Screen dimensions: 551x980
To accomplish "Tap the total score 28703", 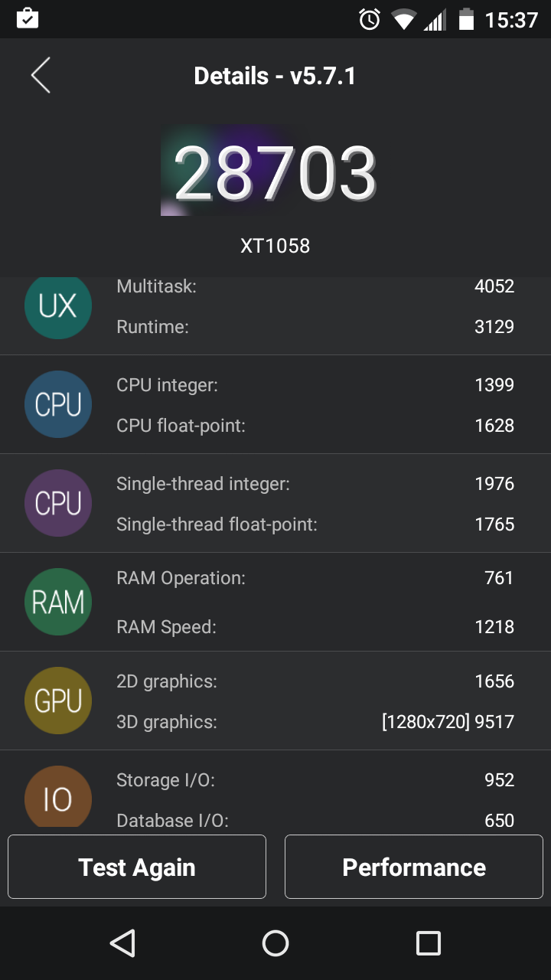I will pyautogui.click(x=275, y=173).
